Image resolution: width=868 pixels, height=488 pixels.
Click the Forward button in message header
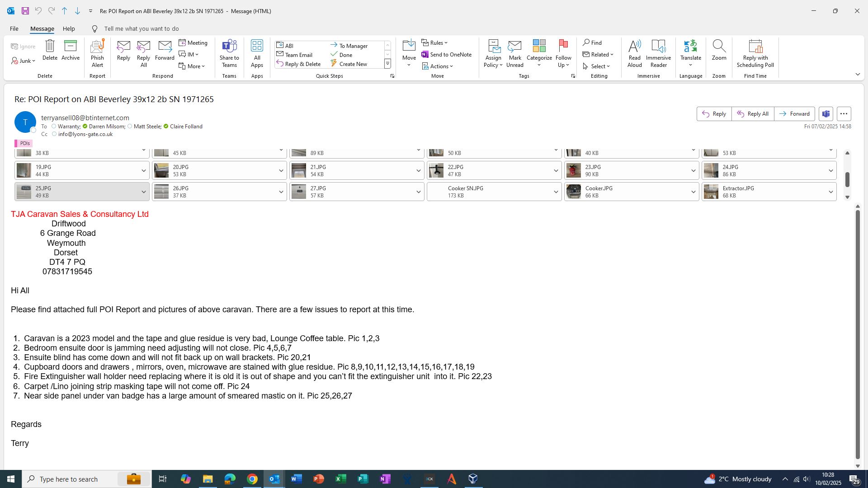coord(794,114)
